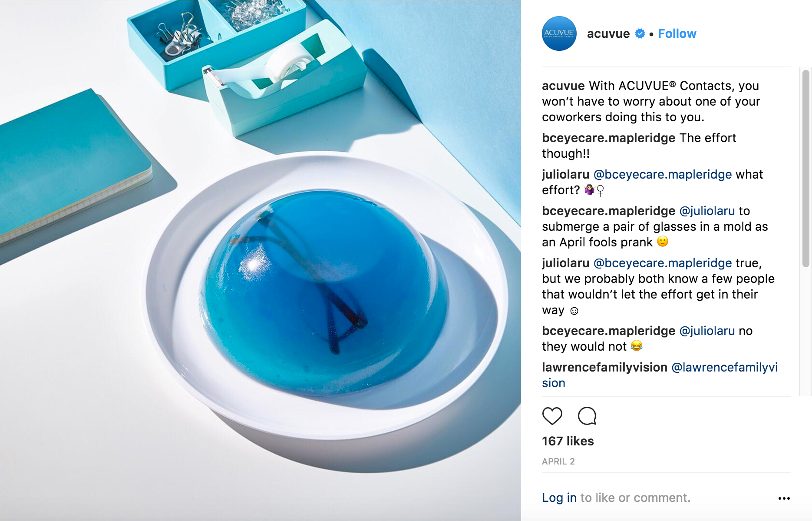Screen dimensions: 812x521
Task: Open the acuvue username in header
Action: click(x=608, y=33)
